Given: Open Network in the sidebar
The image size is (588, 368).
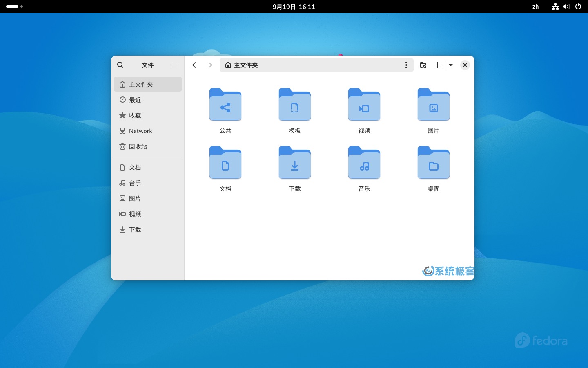Looking at the screenshot, I should point(148,131).
